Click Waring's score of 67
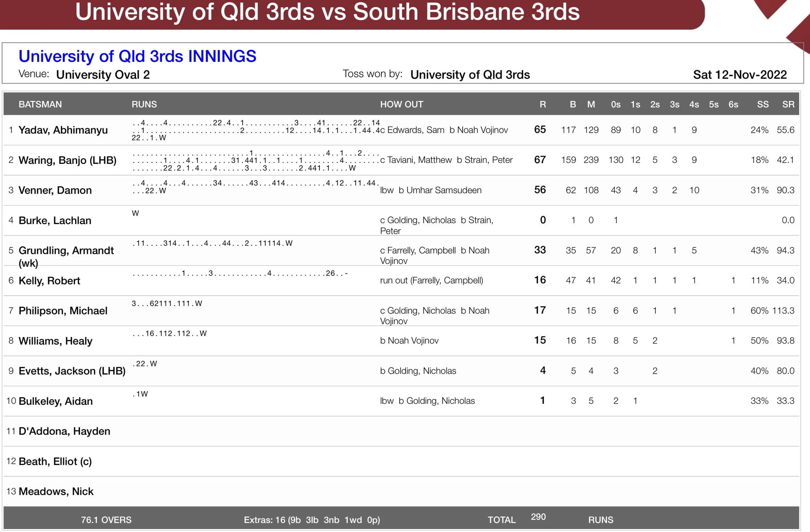 tap(540, 160)
